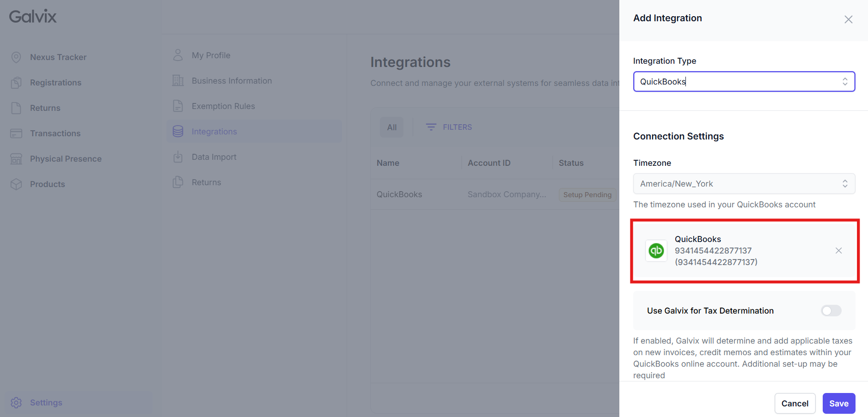Click the QuickBooks row name cell
Screen dimensions: 868x417
pyautogui.click(x=399, y=194)
